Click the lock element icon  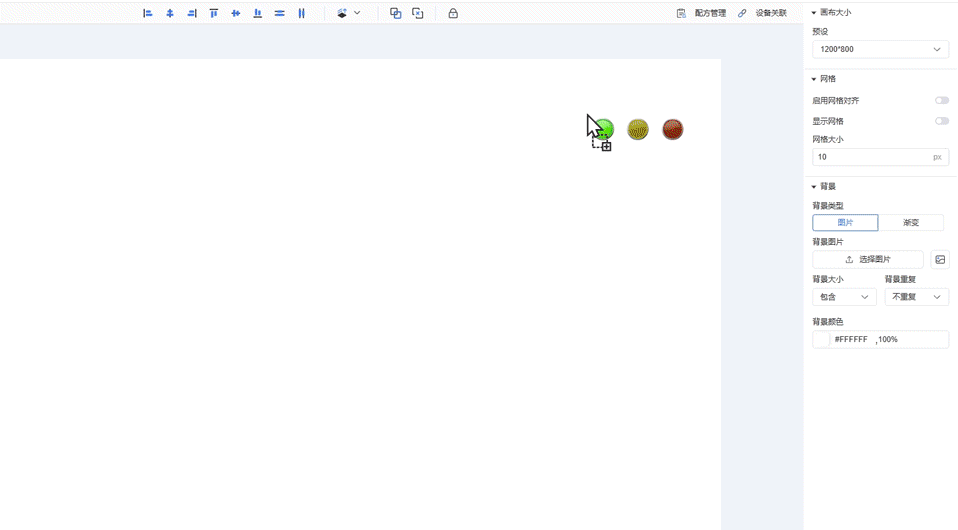tap(453, 13)
